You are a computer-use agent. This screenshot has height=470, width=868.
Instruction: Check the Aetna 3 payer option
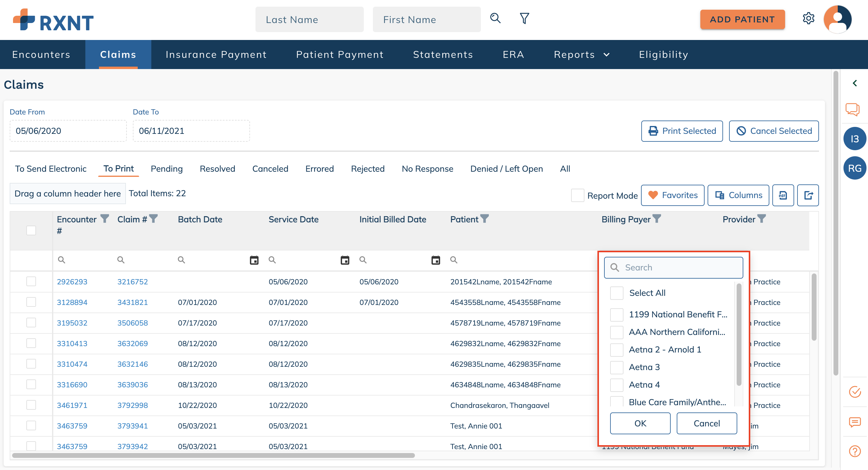tap(616, 367)
